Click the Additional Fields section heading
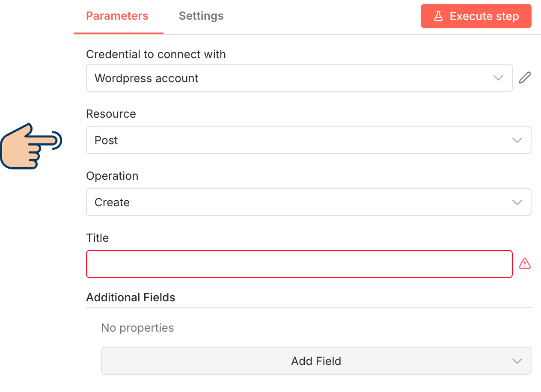Image resolution: width=541 pixels, height=392 pixels. [x=131, y=297]
